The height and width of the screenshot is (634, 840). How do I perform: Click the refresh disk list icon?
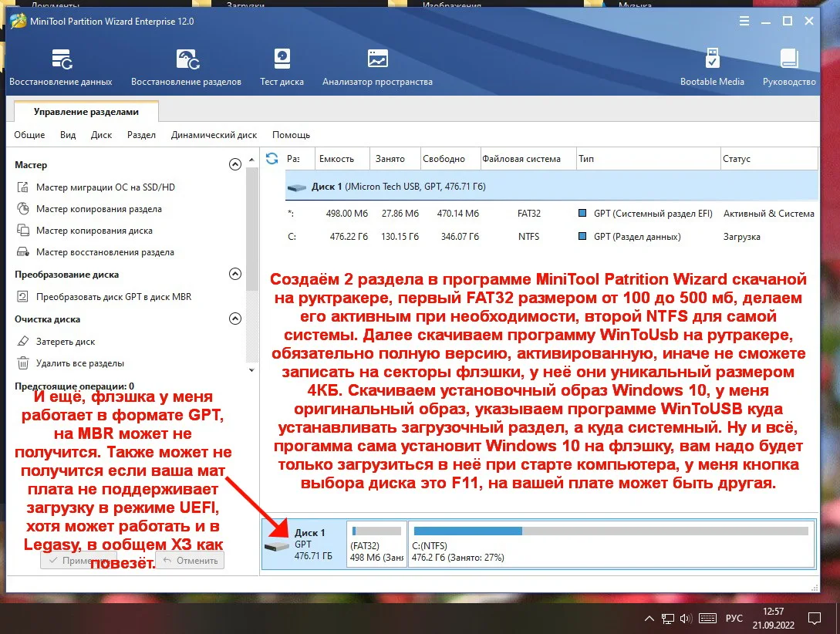tap(272, 159)
